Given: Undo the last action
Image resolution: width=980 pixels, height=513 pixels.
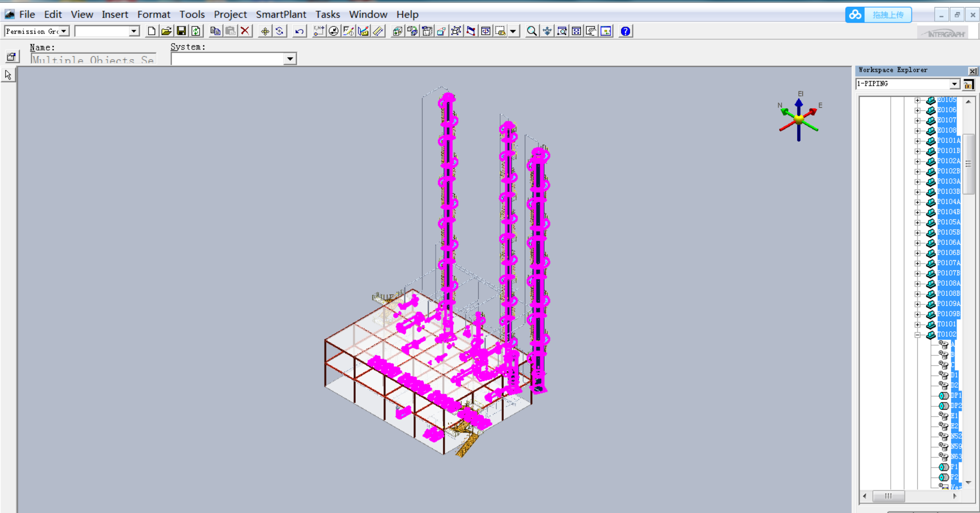Looking at the screenshot, I should pyautogui.click(x=299, y=31).
